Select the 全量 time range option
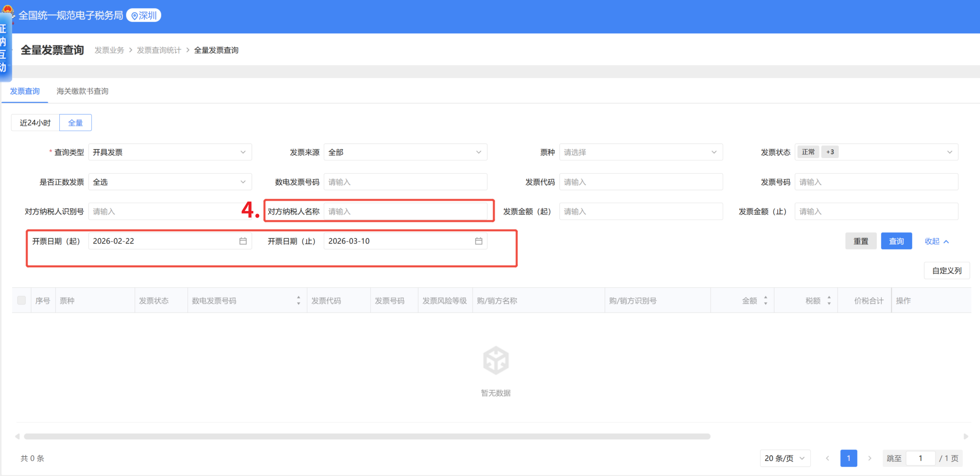The image size is (980, 476). click(x=75, y=123)
